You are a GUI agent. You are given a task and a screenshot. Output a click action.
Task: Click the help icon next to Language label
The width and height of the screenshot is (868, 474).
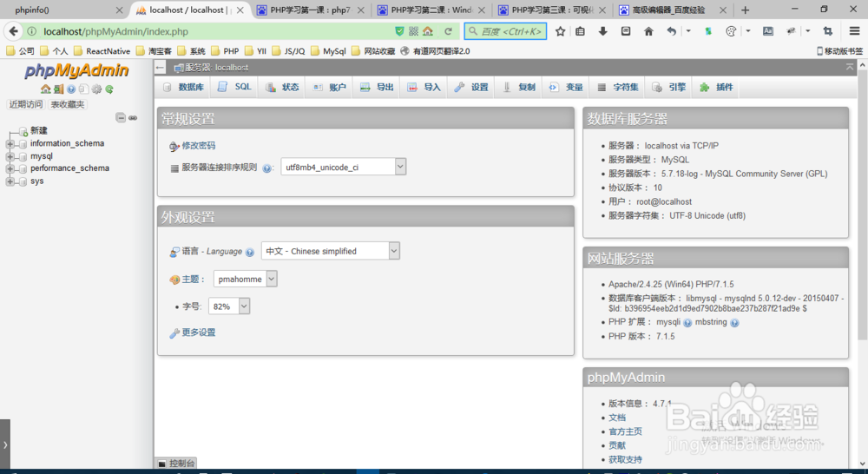[x=250, y=252]
